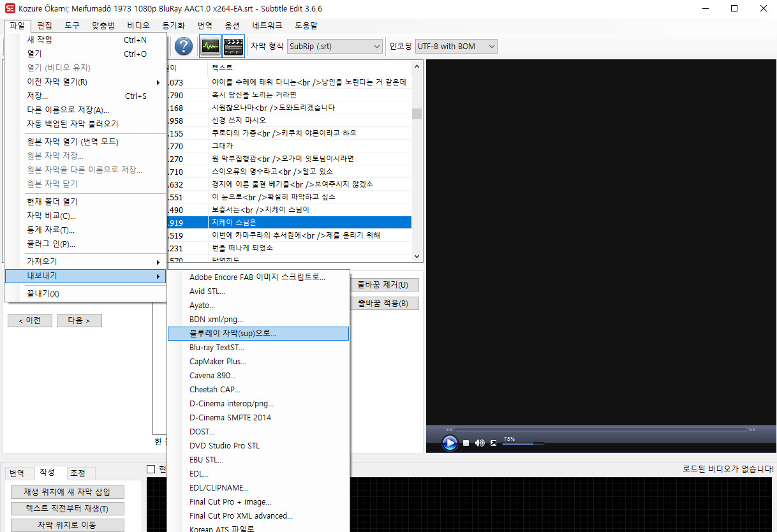The image size is (777, 532).
Task: Open the 내보내기 submenu
Action: tap(85, 276)
